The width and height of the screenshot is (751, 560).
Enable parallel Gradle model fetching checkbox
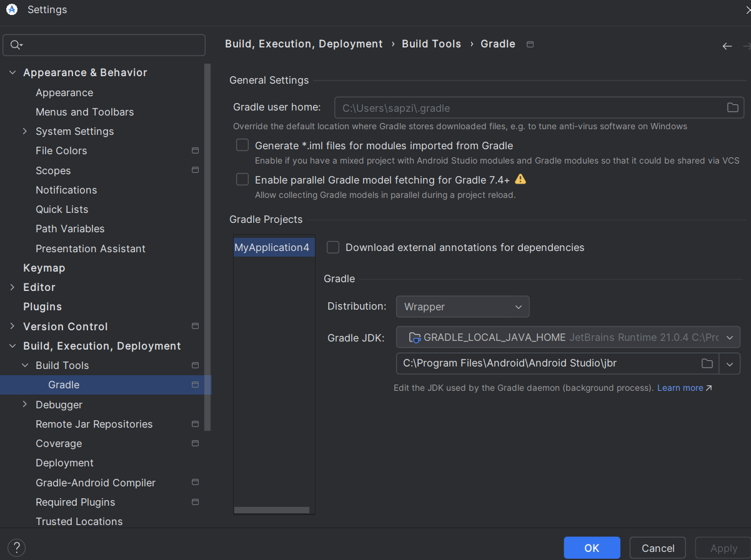(242, 180)
